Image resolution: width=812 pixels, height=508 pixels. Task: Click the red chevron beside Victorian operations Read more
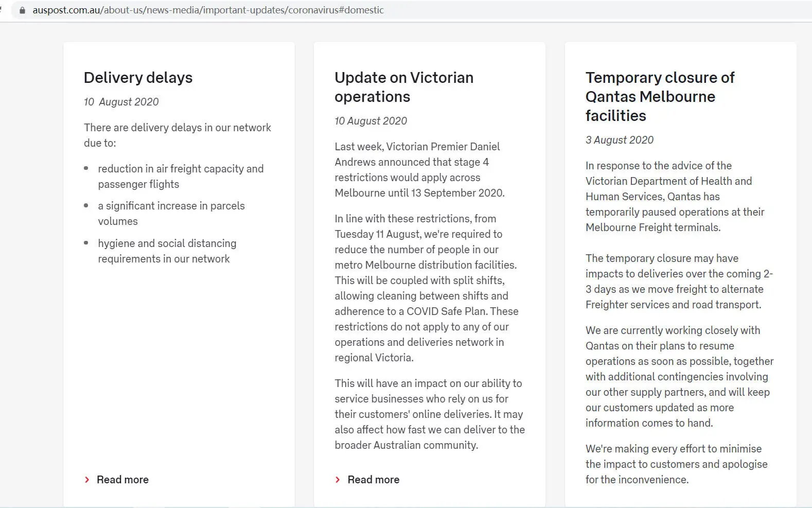338,480
